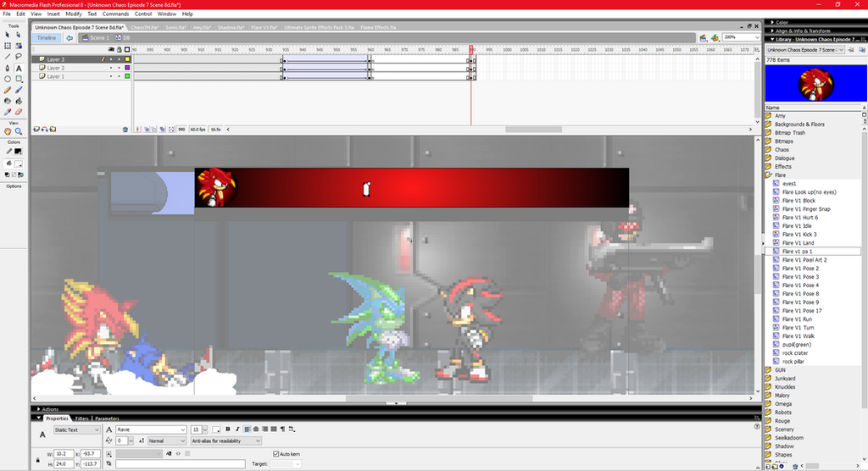Select the Name column header in Library
The image size is (868, 471).
813,108
